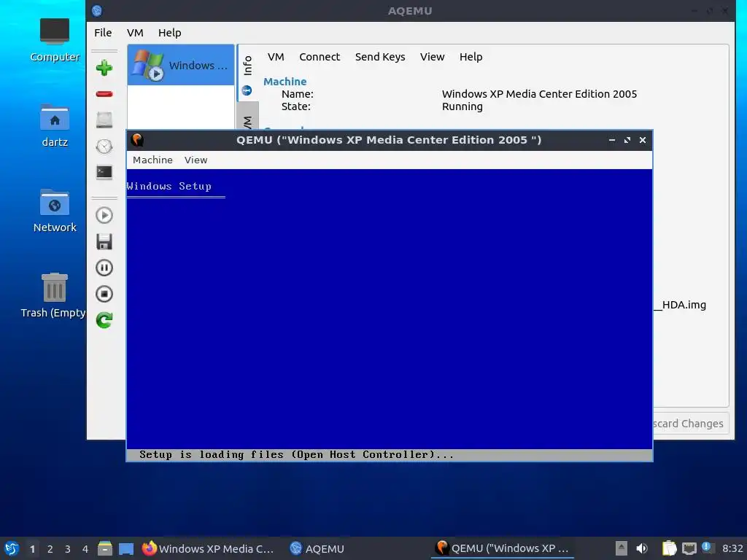Click the 'Running' state value
Screen dimensions: 747x560
pos(462,106)
